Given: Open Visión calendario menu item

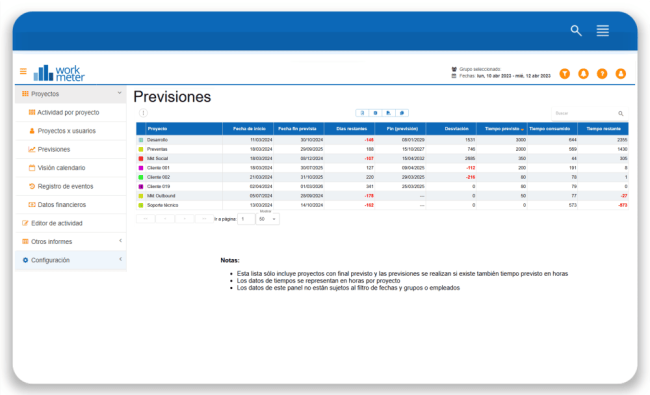Looking at the screenshot, I should [70, 167].
